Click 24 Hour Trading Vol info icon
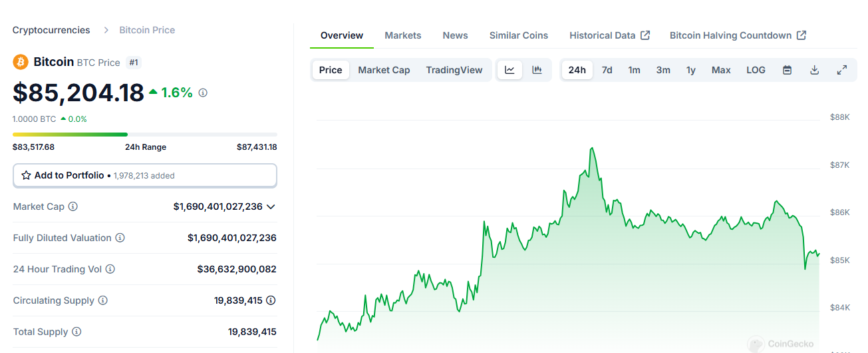Viewport: 868px width, 353px height. [x=110, y=269]
